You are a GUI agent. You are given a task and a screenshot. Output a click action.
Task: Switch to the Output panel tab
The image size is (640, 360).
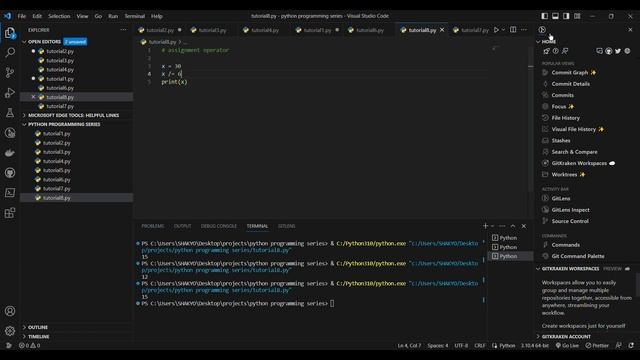coord(182,226)
